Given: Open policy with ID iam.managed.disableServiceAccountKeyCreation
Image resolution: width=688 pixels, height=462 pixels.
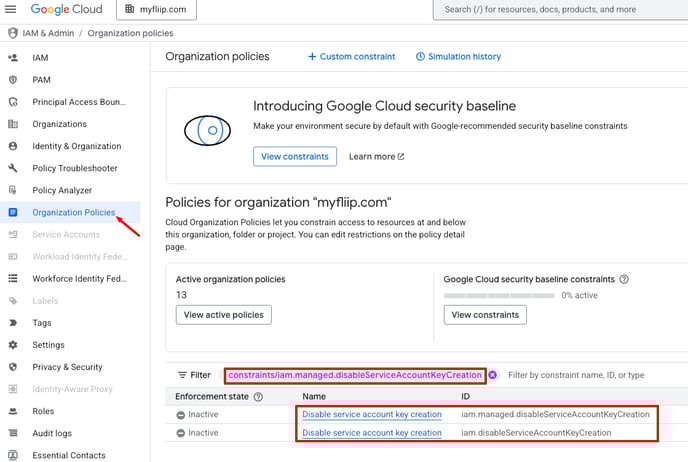Looking at the screenshot, I should [x=372, y=414].
